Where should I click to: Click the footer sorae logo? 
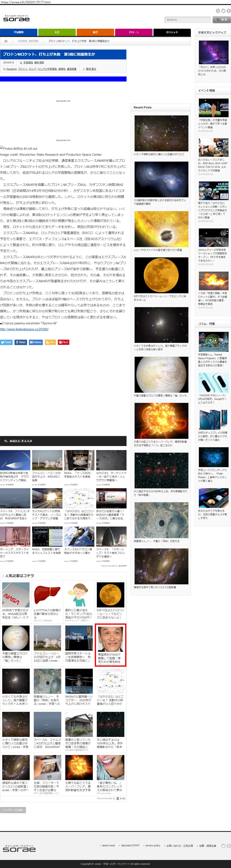pyautogui.click(x=19, y=848)
